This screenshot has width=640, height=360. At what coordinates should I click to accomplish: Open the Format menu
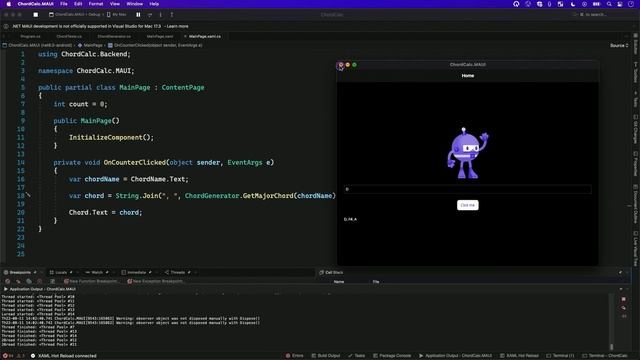pyautogui.click(x=96, y=4)
